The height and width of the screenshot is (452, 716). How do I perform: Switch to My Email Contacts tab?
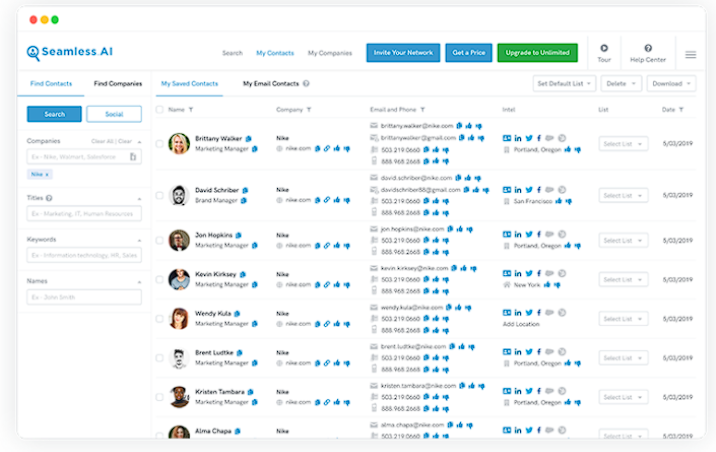click(271, 84)
